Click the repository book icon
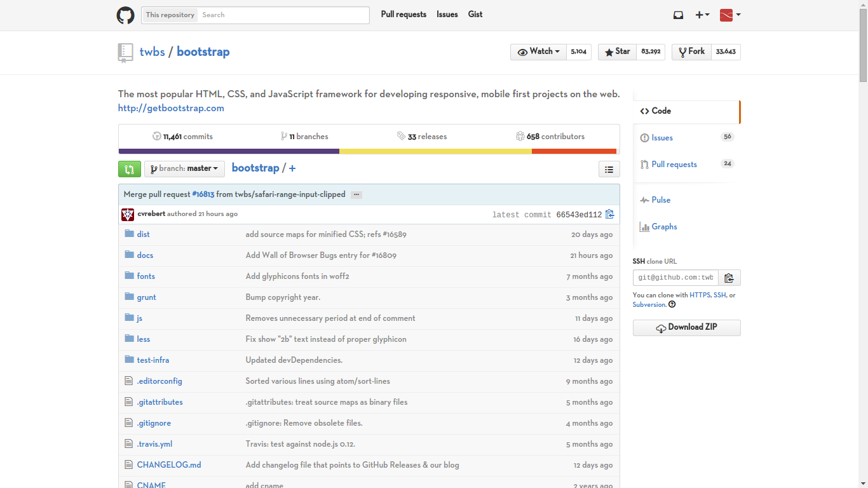The image size is (868, 488). click(x=125, y=53)
